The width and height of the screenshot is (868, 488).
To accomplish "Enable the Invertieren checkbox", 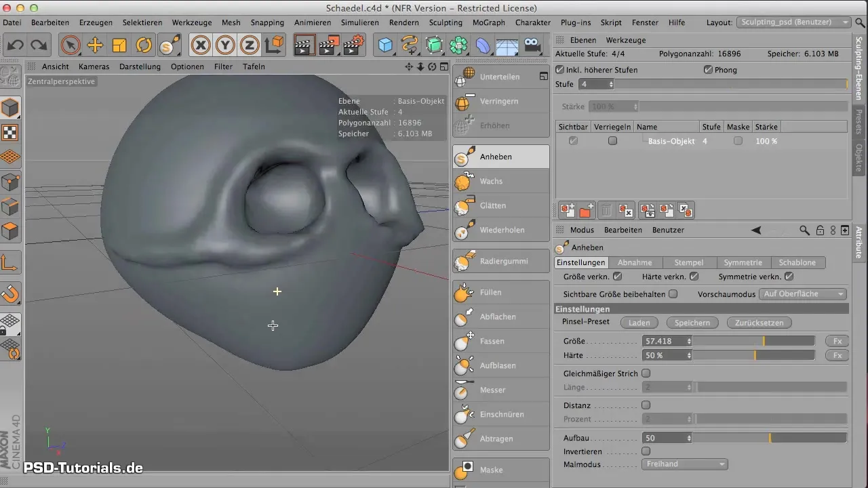I will tap(646, 451).
